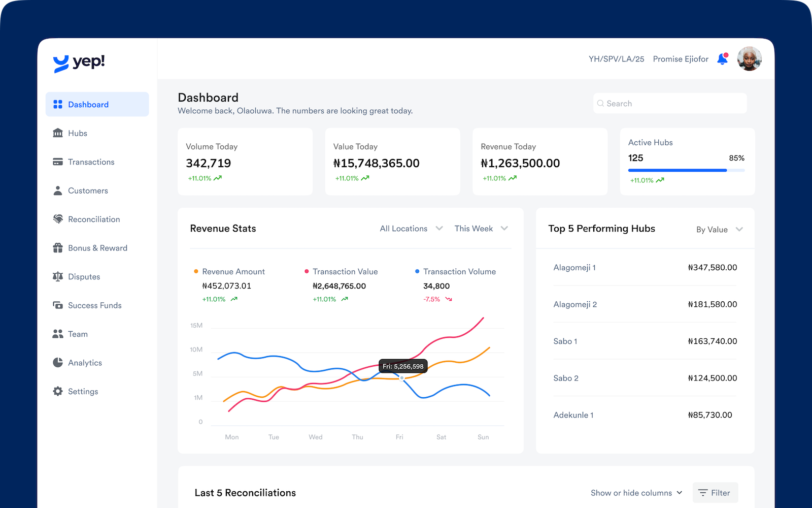Open Disputes using the scales icon
The width and height of the screenshot is (812, 508).
[x=58, y=277]
